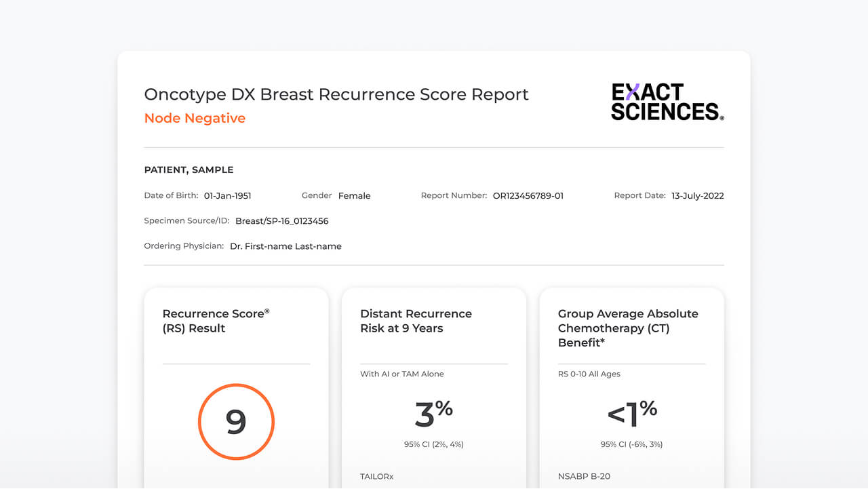Click the '95% CI (-6%, 3%)' text
The height and width of the screenshot is (489, 868).
click(631, 444)
